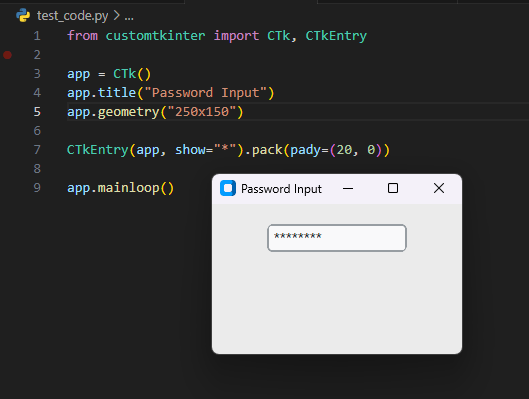
Task: Remove the breakpoint dot on line 2
Action: click(x=7, y=55)
